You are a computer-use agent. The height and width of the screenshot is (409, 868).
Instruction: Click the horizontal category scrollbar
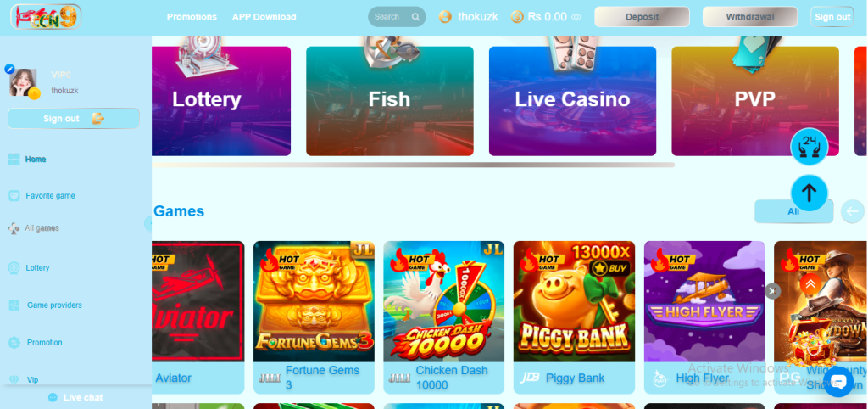(413, 165)
